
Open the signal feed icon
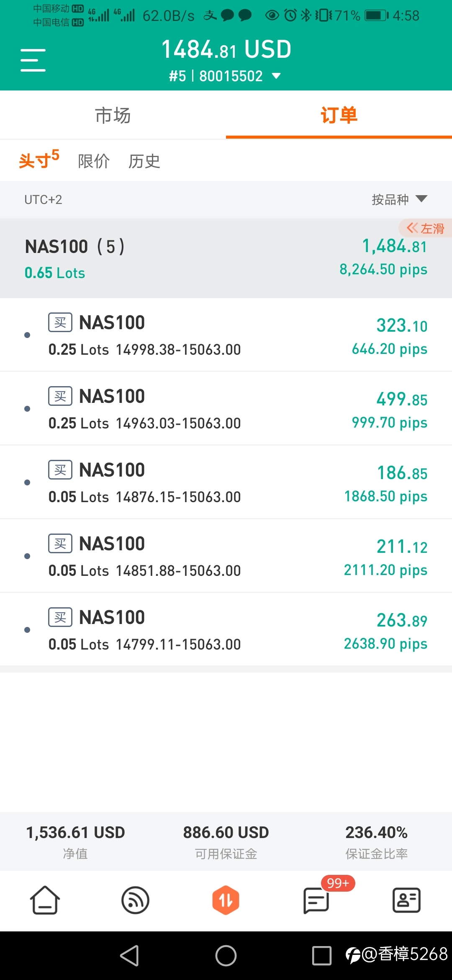point(135,900)
